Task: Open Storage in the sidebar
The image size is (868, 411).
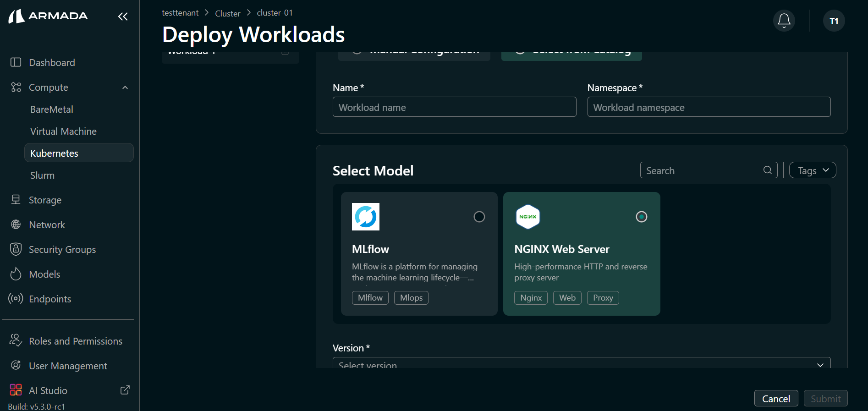Action: (45, 200)
